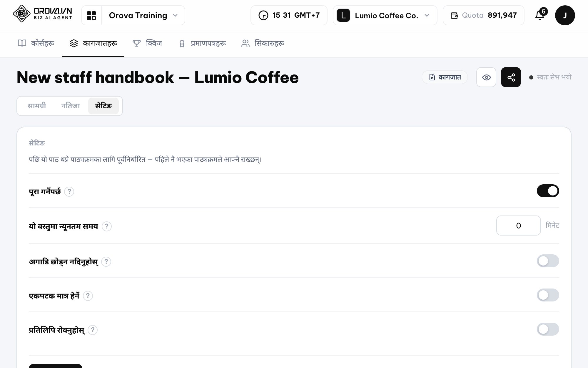Open the नतिजा sub-tab
The height and width of the screenshot is (368, 588).
(x=71, y=106)
